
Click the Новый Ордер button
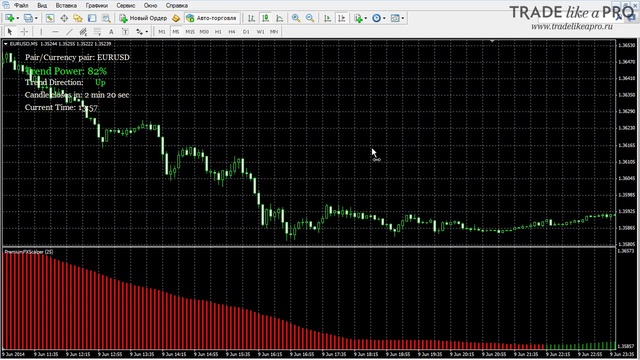click(143, 18)
